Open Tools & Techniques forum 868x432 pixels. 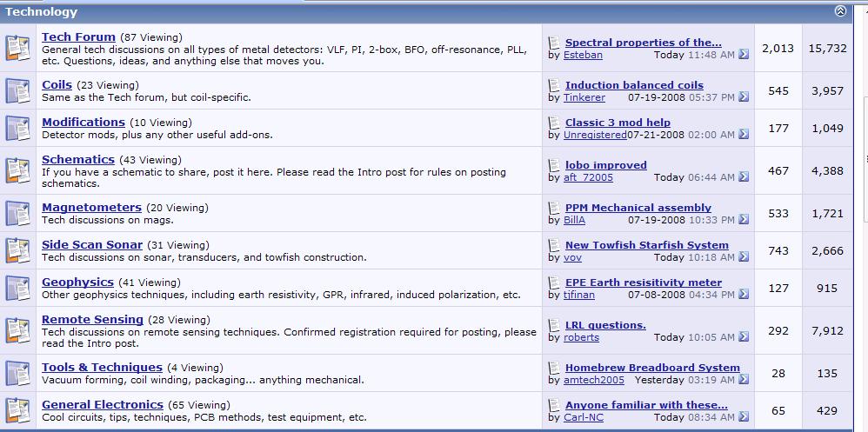coord(102,368)
